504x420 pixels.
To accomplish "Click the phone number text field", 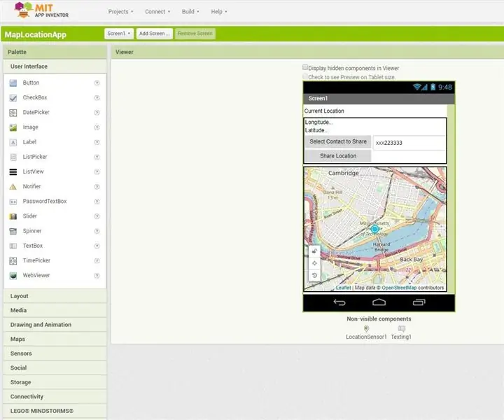I will [x=409, y=143].
